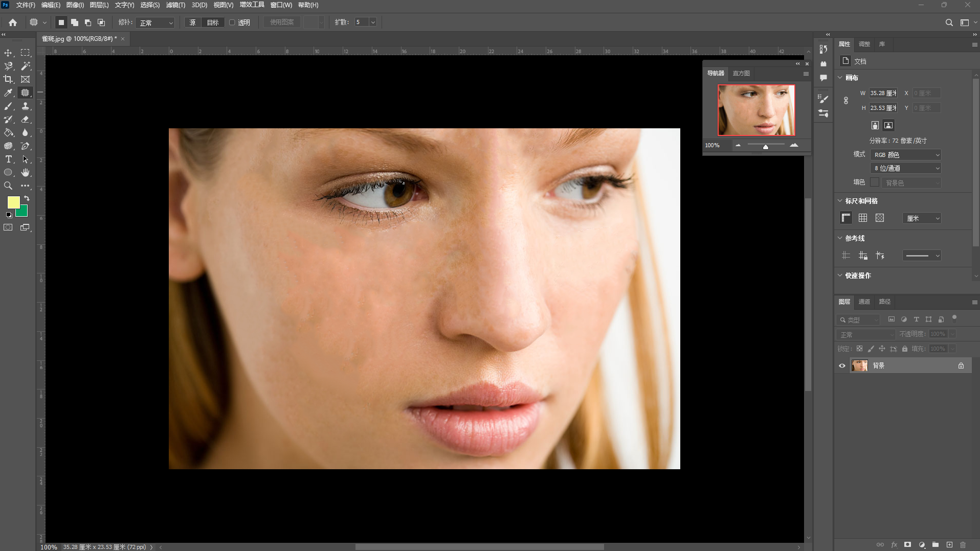The image size is (980, 551).
Task: Select the Sponge tool
Action: pos(8,146)
